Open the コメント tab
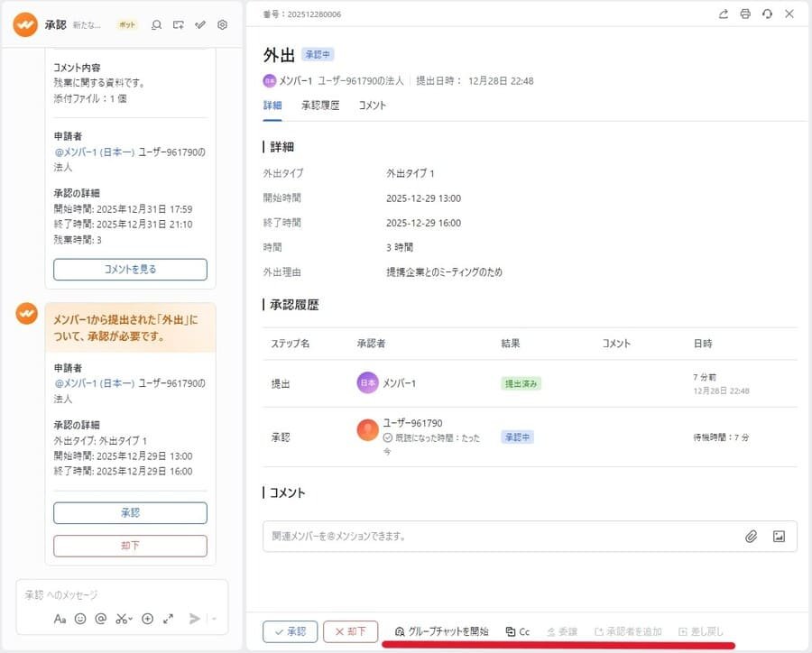812x653 pixels. click(372, 105)
